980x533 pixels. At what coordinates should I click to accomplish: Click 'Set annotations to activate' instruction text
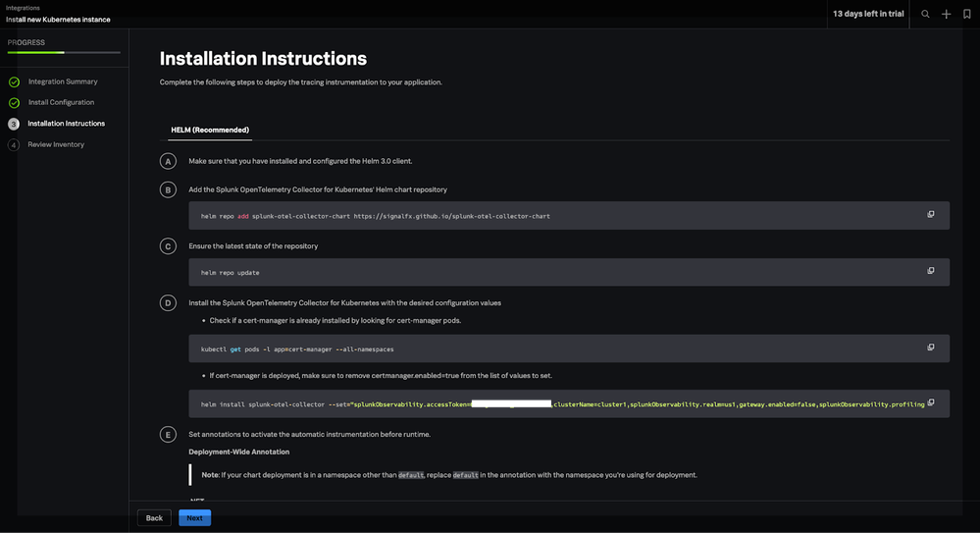click(x=309, y=434)
